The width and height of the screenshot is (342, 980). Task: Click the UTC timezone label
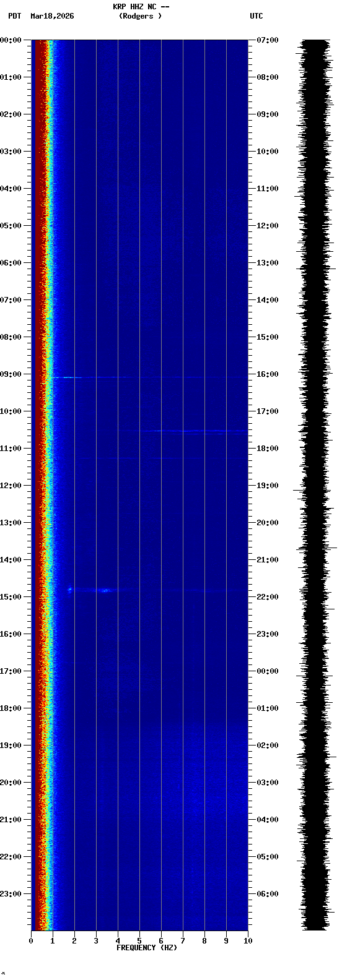point(256,16)
